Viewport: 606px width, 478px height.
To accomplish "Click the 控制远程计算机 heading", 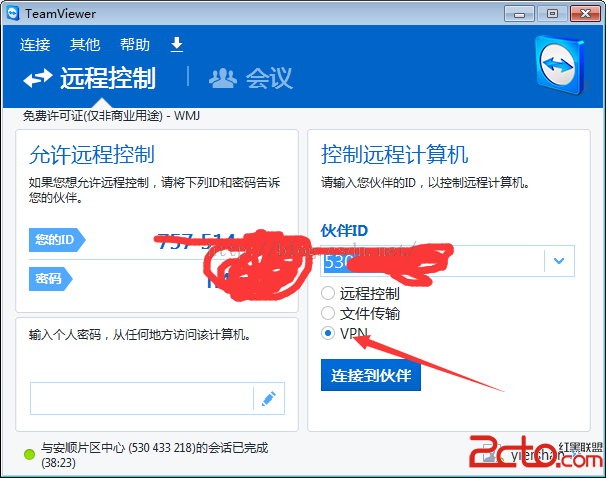I will pyautogui.click(x=395, y=155).
